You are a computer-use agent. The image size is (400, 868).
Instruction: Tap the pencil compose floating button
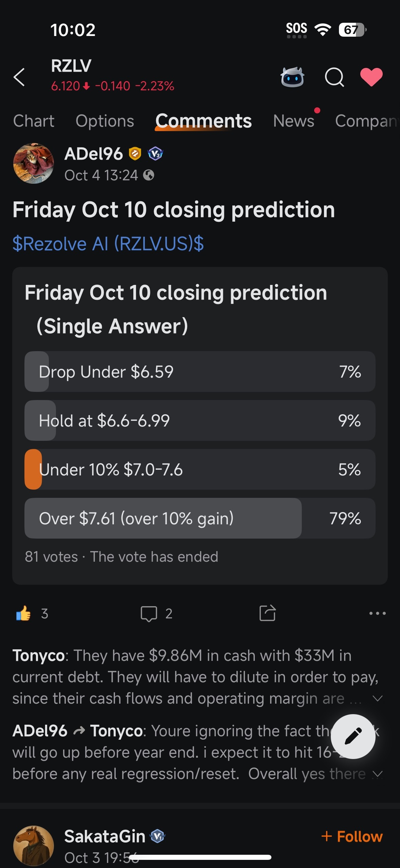pyautogui.click(x=353, y=736)
